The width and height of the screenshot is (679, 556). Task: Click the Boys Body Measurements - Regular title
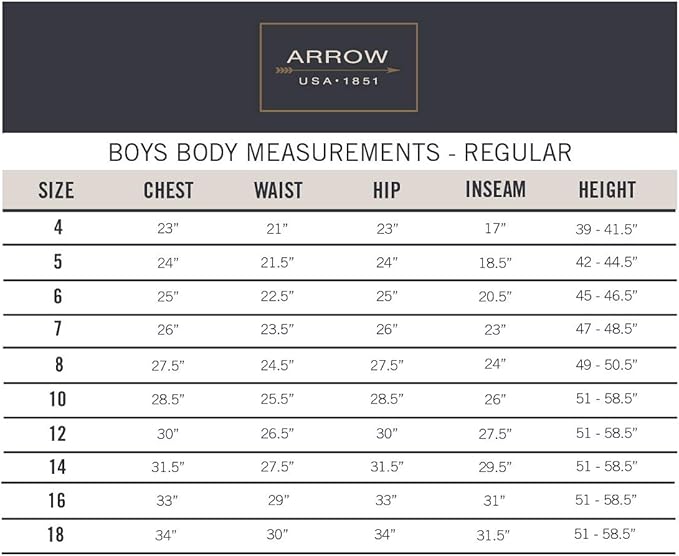coord(339,153)
